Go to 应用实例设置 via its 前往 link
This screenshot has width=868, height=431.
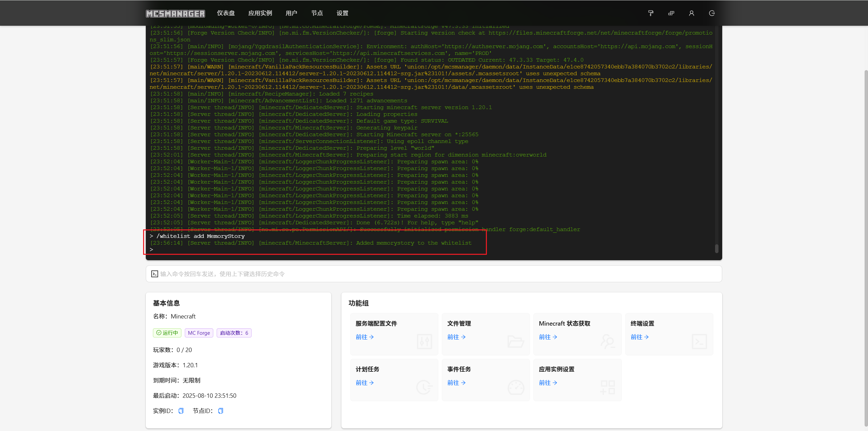(x=548, y=383)
